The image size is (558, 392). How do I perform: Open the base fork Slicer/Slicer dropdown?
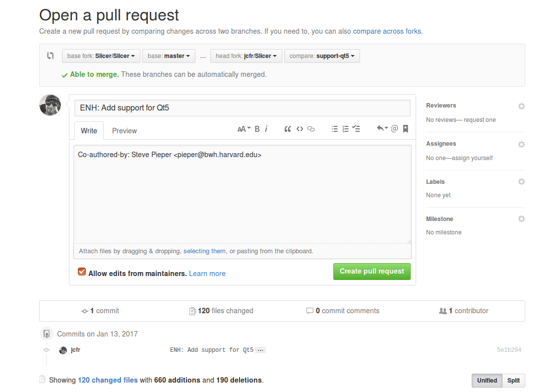101,56
